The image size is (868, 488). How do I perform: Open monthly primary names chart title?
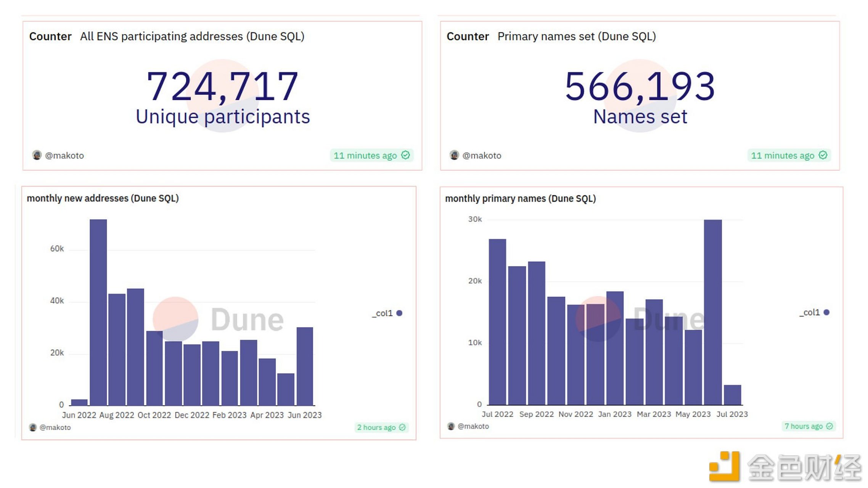(x=521, y=199)
